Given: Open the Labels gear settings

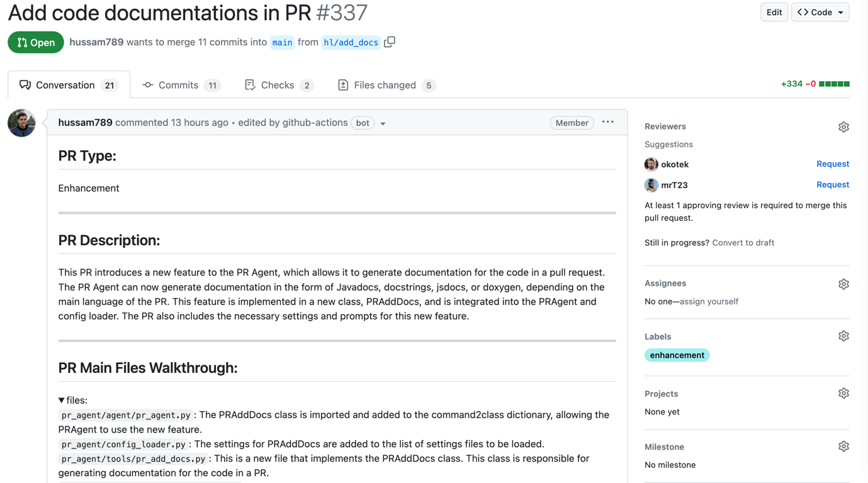Looking at the screenshot, I should coord(843,336).
